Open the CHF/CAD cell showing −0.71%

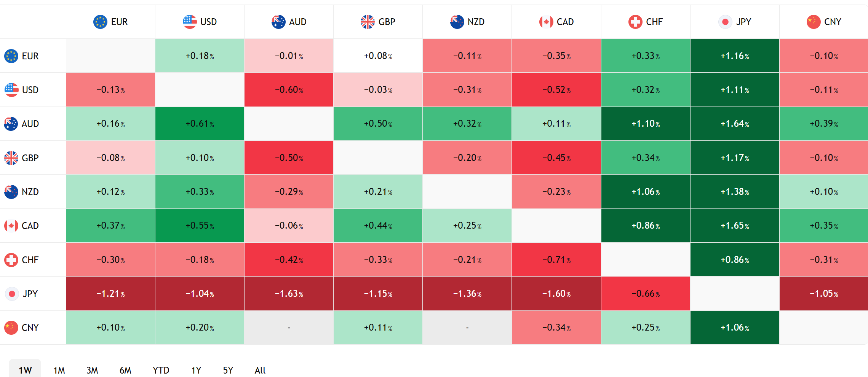point(556,259)
